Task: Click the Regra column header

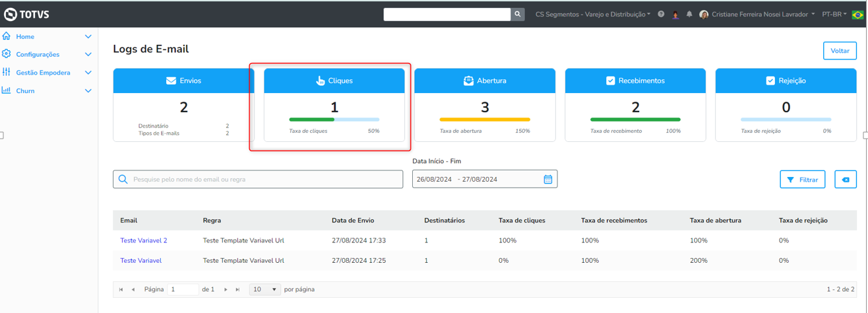Action: coord(212,221)
